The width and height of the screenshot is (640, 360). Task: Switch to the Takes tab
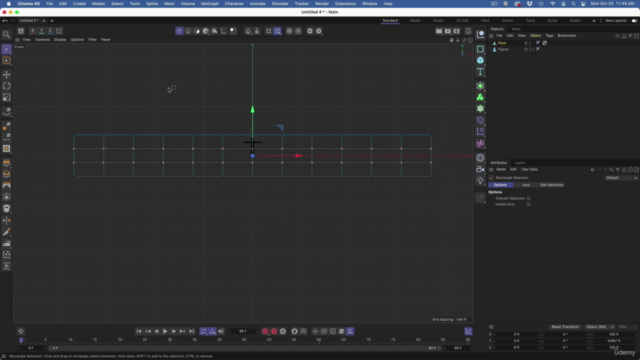pyautogui.click(x=516, y=29)
